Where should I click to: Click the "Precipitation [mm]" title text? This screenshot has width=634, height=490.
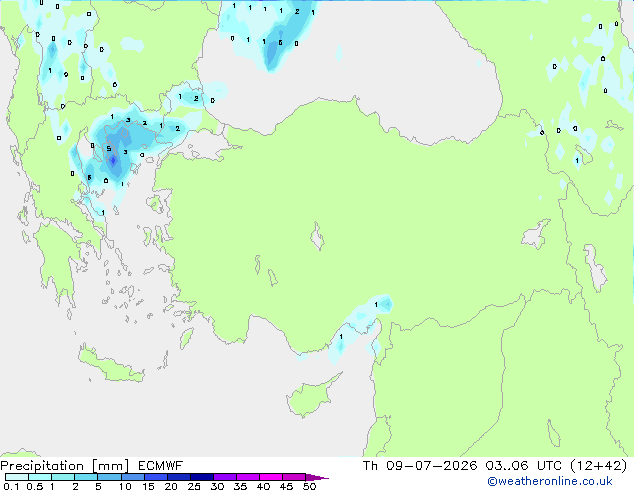point(65,466)
